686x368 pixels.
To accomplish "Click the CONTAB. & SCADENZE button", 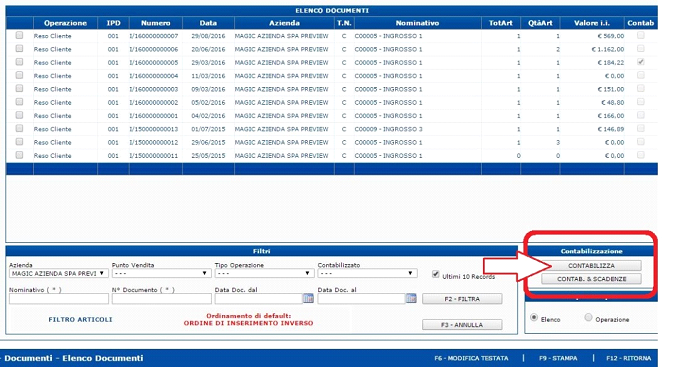I will coord(592,279).
